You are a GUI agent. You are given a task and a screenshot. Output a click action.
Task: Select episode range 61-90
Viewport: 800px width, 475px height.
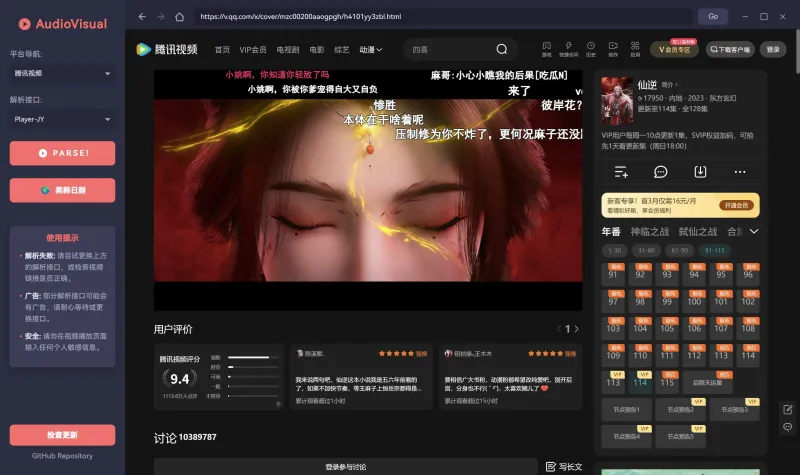tap(680, 251)
